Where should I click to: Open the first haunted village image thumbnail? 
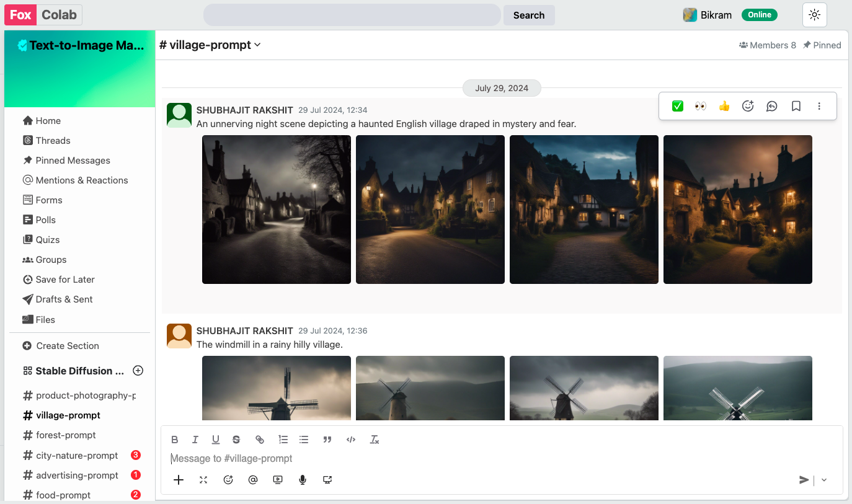click(277, 210)
